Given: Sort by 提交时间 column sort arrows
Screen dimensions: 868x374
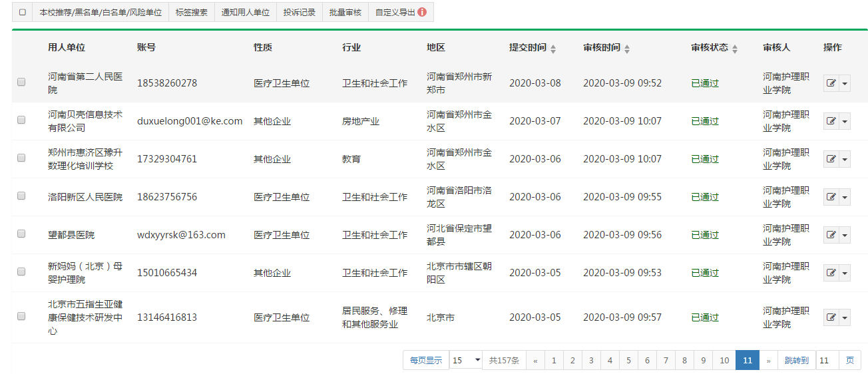Looking at the screenshot, I should pos(553,49).
